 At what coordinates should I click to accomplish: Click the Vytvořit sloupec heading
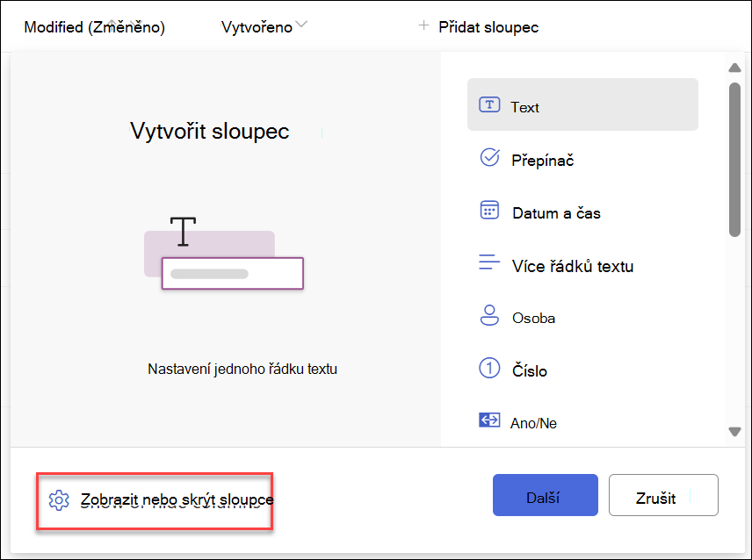point(210,131)
